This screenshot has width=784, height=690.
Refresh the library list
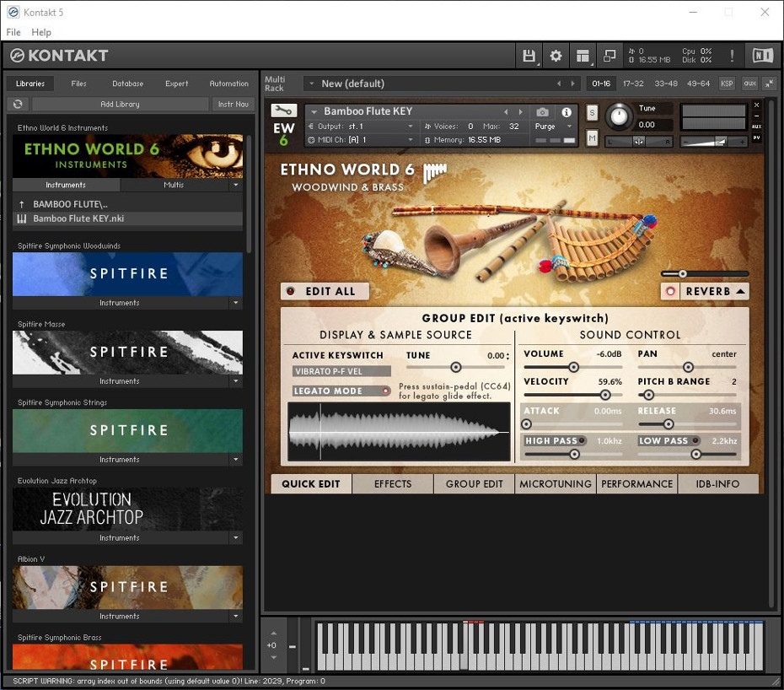[18, 104]
